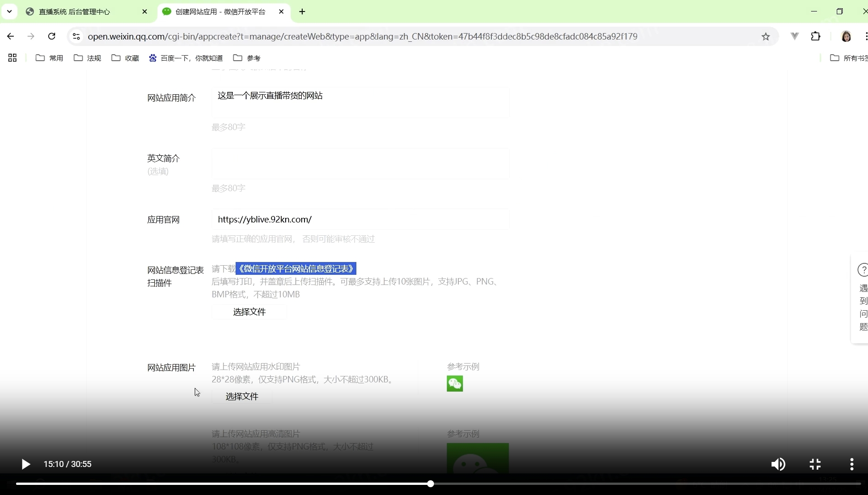Download 《微信开放平台网站信息登记表》 link

(296, 268)
